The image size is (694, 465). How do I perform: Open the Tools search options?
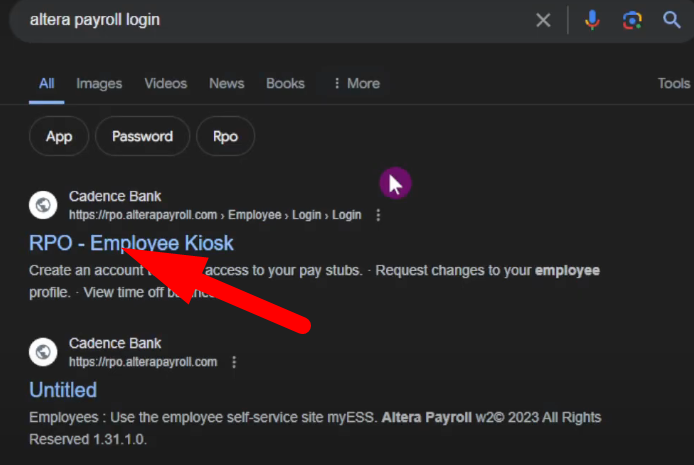(x=673, y=84)
